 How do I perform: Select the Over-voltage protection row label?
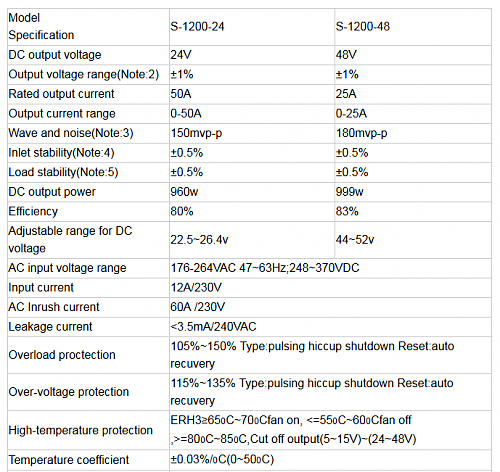click(x=69, y=392)
